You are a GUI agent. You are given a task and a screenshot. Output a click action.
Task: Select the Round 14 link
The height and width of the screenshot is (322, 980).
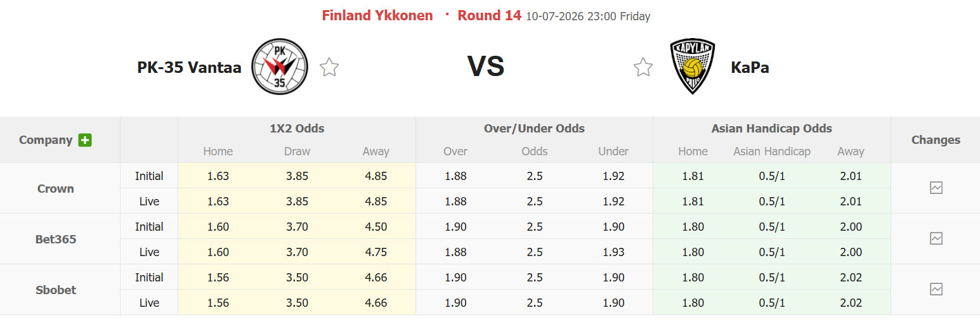(489, 16)
